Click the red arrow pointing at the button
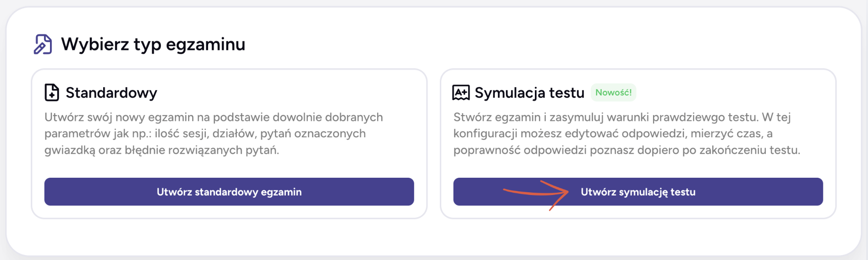The height and width of the screenshot is (260, 868). 536,193
